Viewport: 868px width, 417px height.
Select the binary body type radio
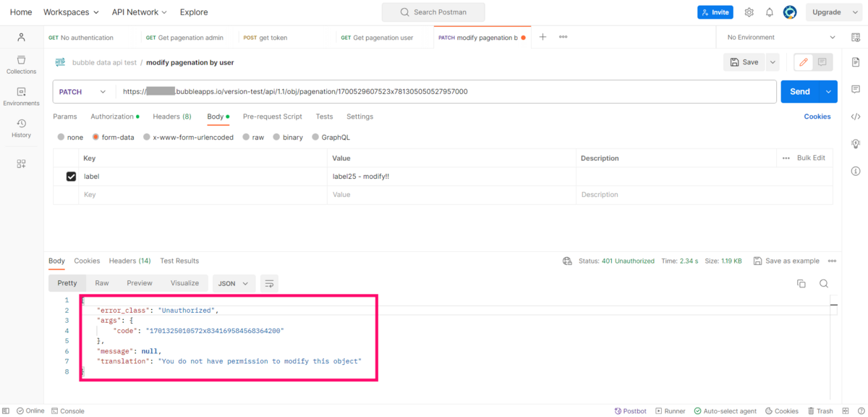(x=276, y=137)
